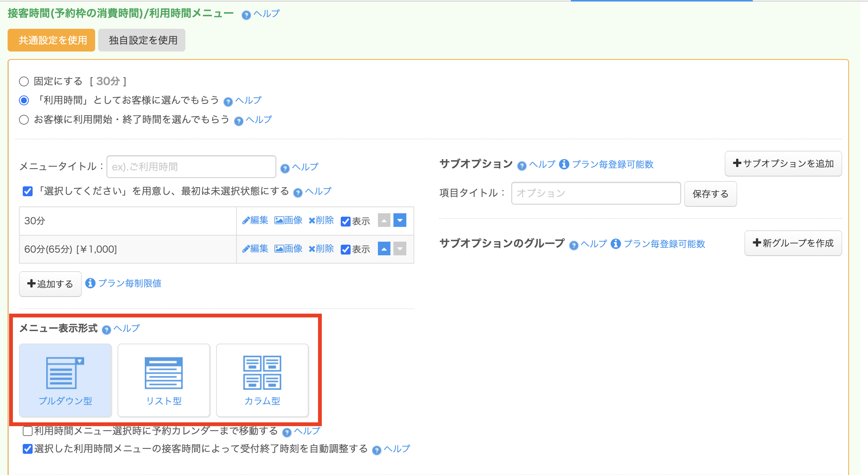The image size is (868, 475).
Task: Move 30分 row down with the blue arrow
Action: 400,220
